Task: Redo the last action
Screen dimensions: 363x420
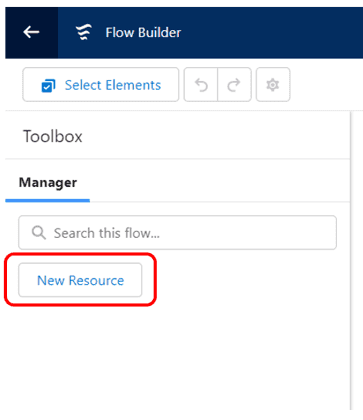Action: point(234,85)
